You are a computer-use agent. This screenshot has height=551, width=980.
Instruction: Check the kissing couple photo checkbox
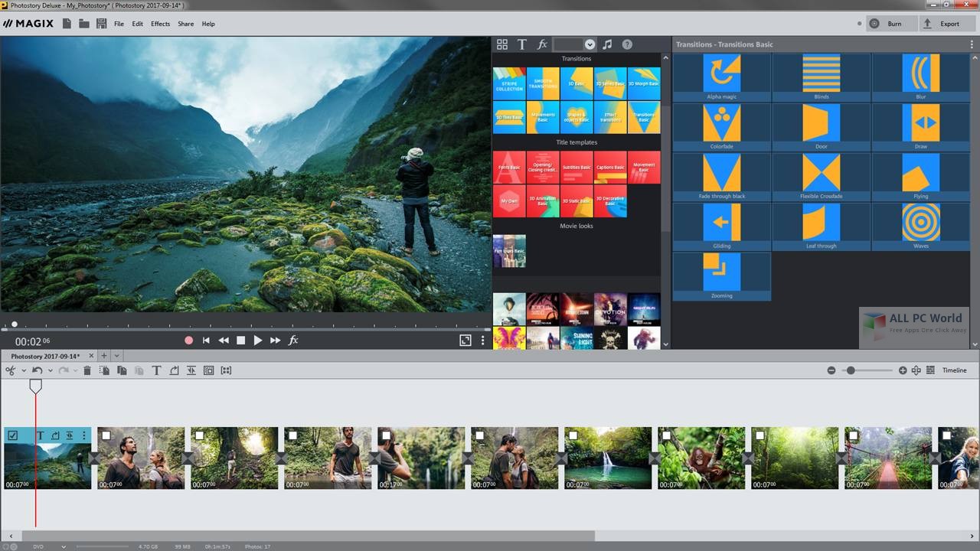pyautogui.click(x=480, y=435)
